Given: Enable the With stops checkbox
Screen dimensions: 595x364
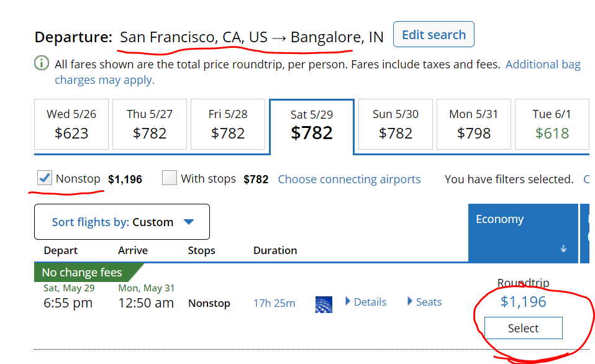Looking at the screenshot, I should point(169,178).
